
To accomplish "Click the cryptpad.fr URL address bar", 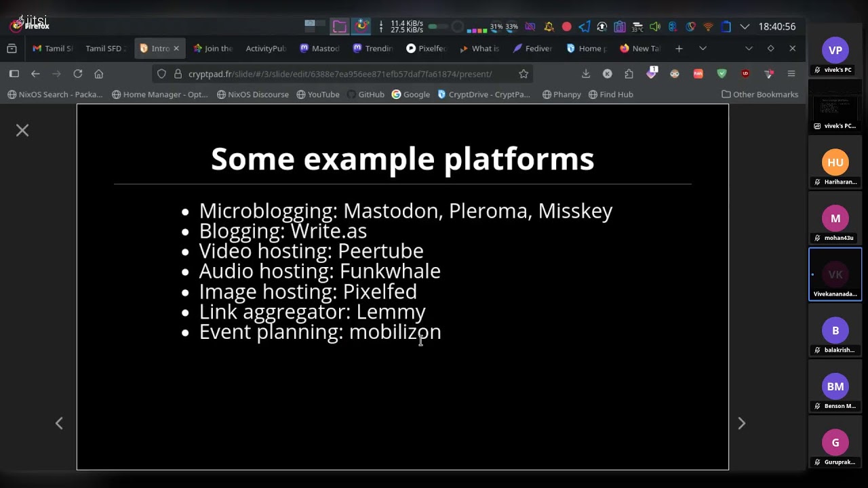I will [339, 74].
